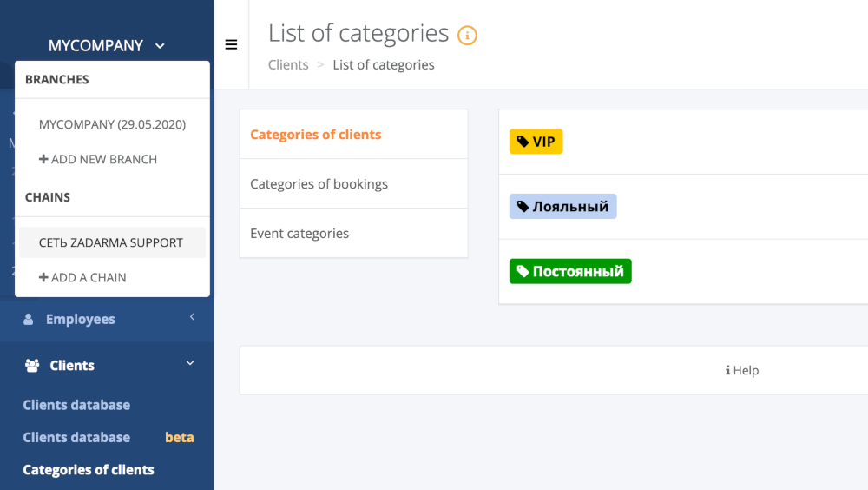Click the blue Лояльный category badge
This screenshot has width=868, height=490.
563,206
